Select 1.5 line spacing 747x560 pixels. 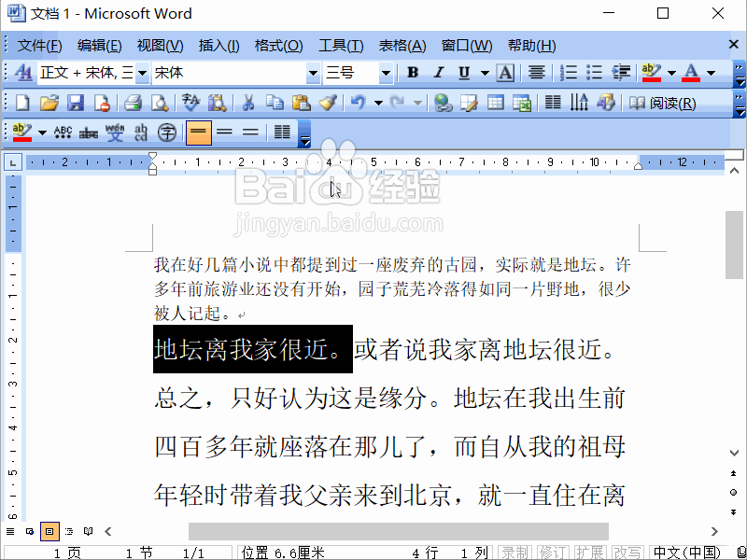point(224,133)
